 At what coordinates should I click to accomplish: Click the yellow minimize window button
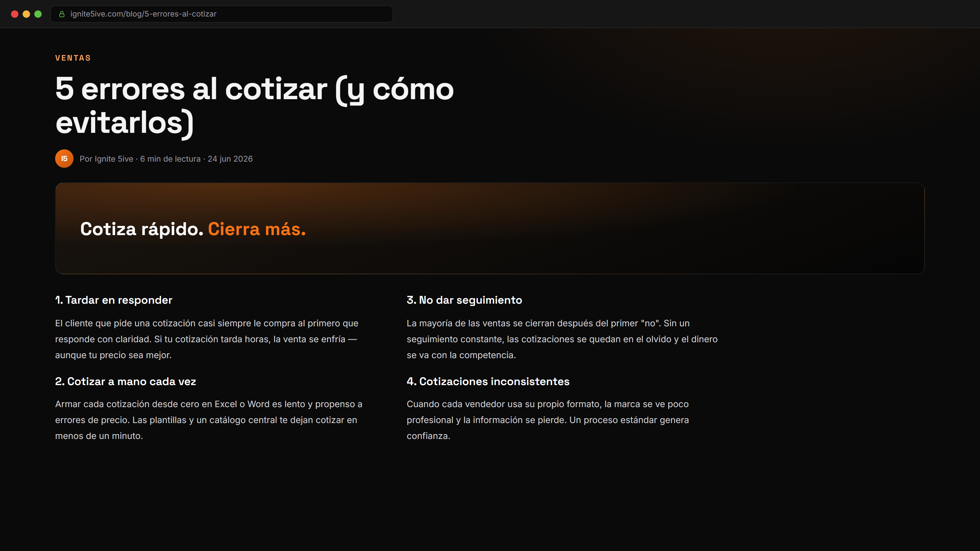coord(26,14)
